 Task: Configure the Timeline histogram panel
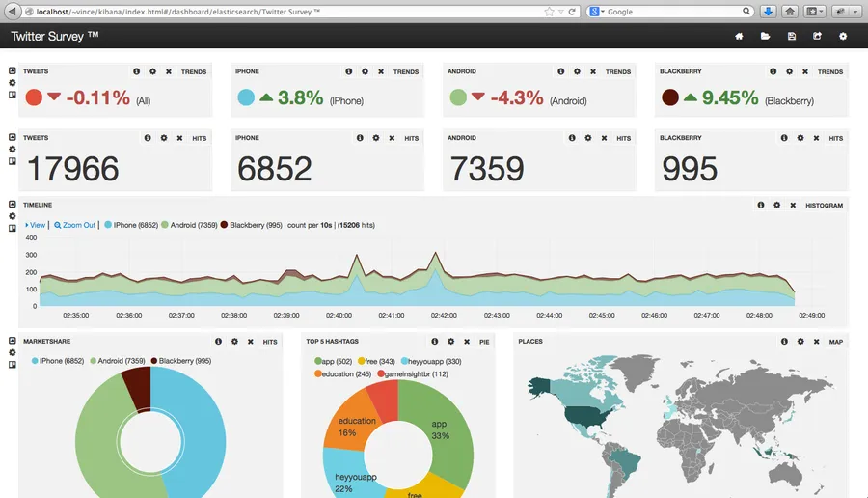tap(777, 205)
